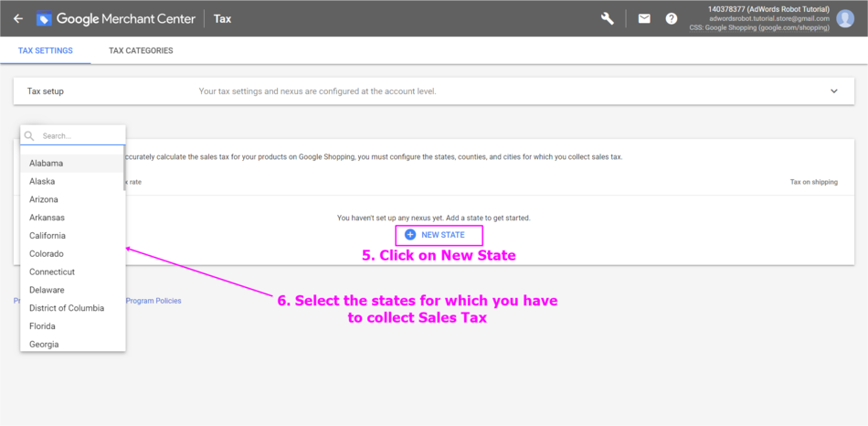Click the CSS: Google Shopping text

coord(759,27)
